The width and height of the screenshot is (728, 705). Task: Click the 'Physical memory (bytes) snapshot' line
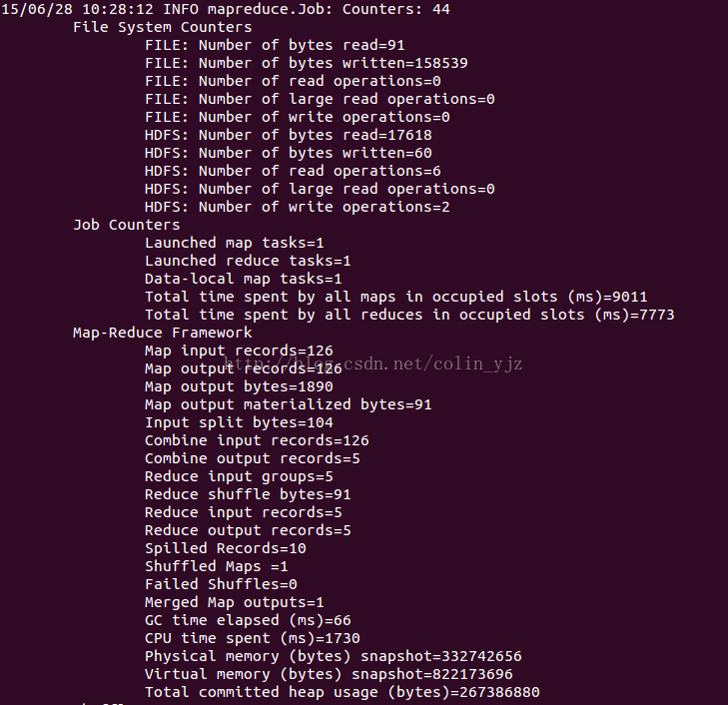click(334, 656)
